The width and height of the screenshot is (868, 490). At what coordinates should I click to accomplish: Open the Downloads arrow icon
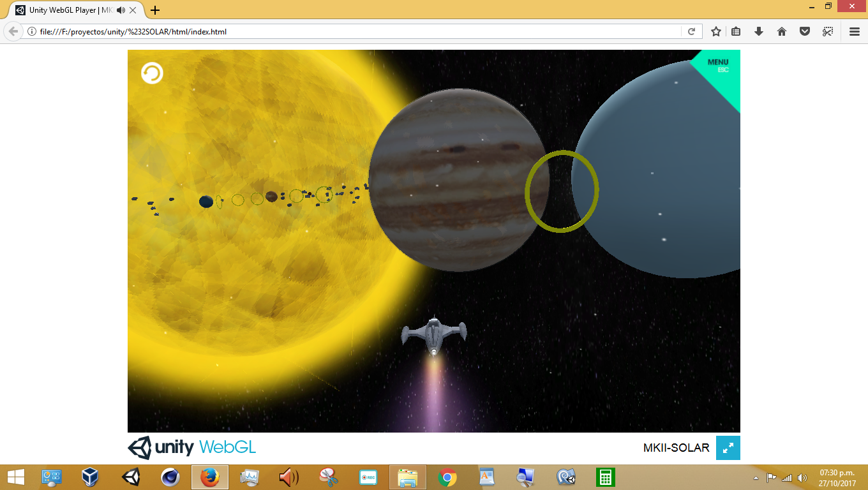tap(759, 31)
